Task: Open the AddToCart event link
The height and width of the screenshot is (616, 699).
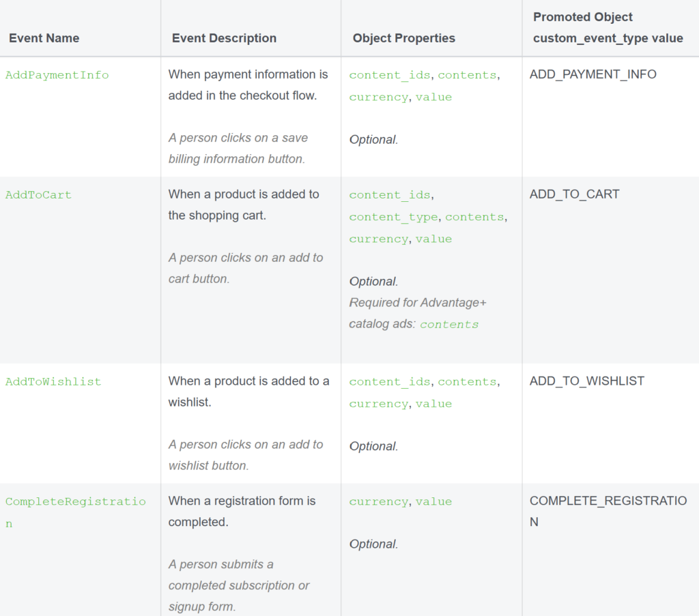Action: (38, 194)
